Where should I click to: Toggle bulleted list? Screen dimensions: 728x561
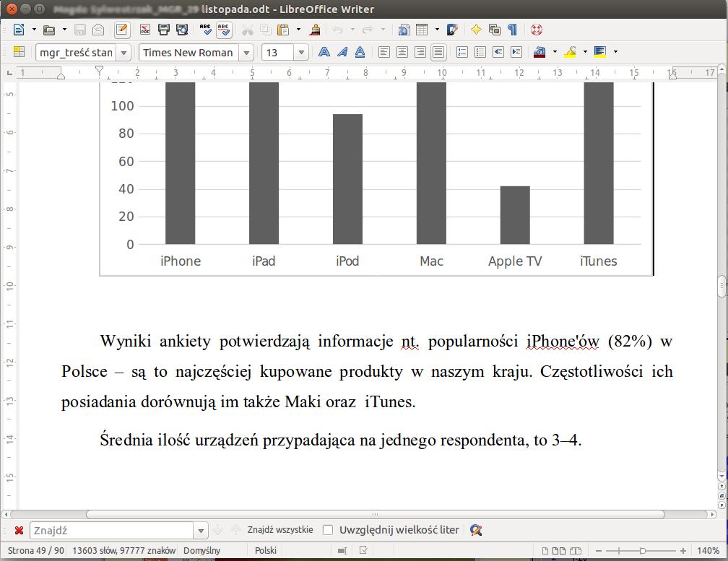(x=480, y=52)
